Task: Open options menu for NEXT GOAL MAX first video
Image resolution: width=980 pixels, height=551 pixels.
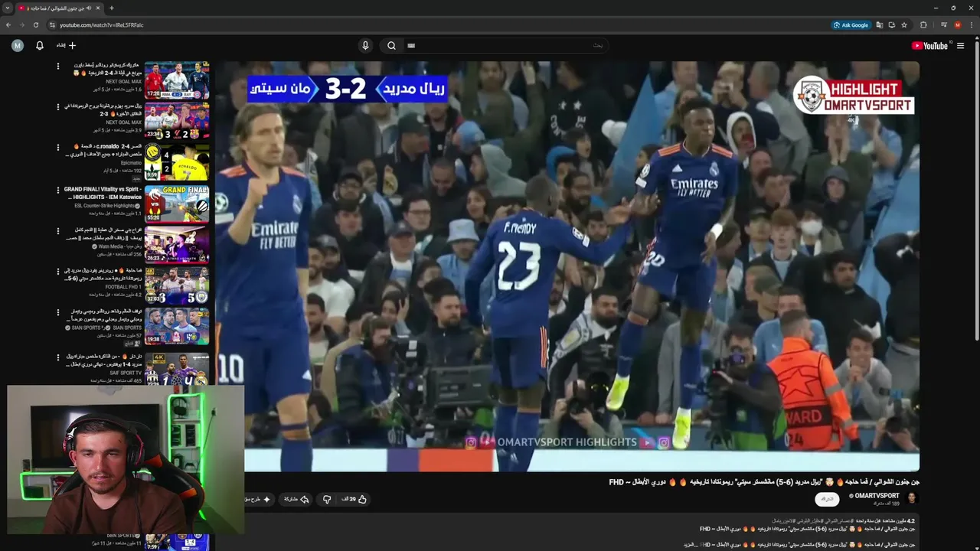Action: (57, 67)
